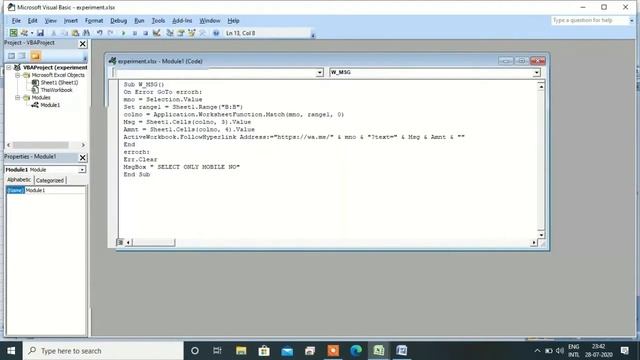Open the Edit menu

coord(33,20)
